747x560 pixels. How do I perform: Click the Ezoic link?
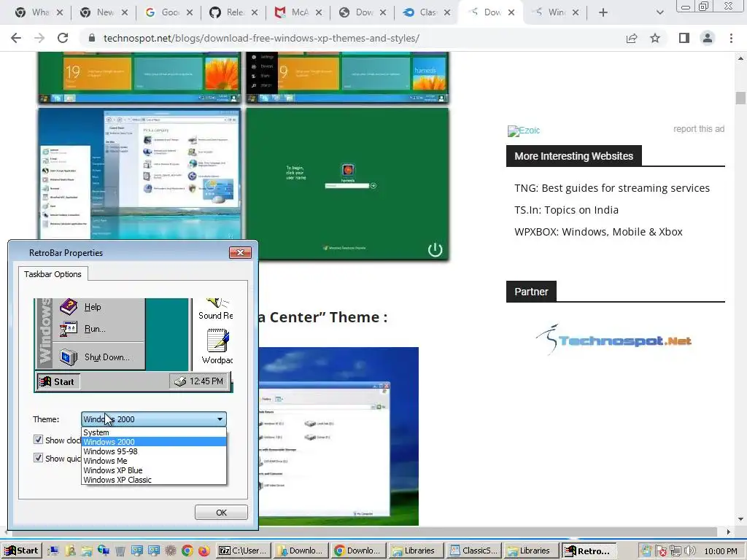tap(524, 131)
